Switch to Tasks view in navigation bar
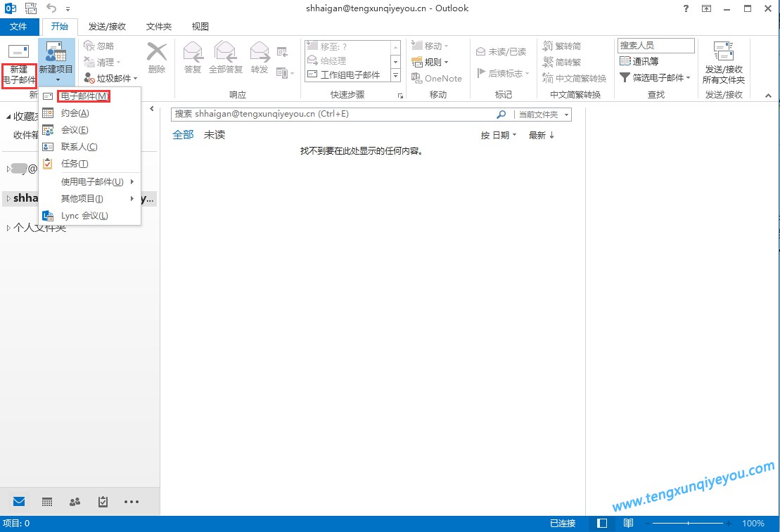Screen dimensions: 780x532 pos(103,502)
